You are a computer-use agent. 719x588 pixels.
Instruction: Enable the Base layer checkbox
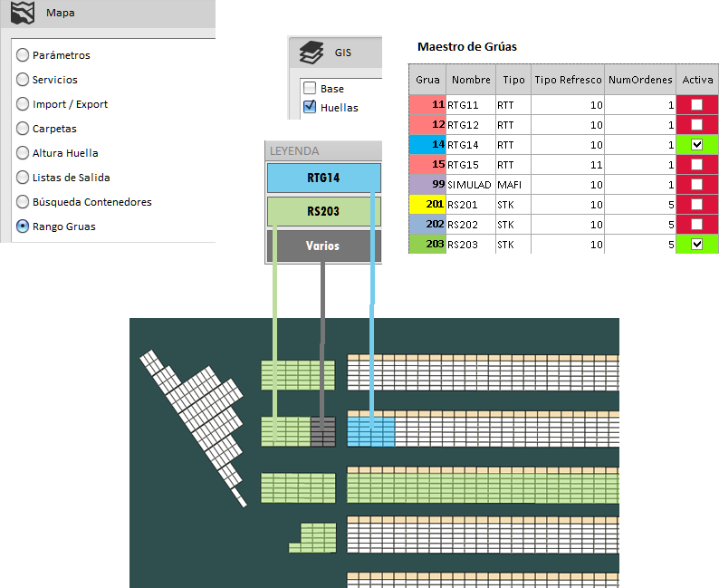click(310, 89)
